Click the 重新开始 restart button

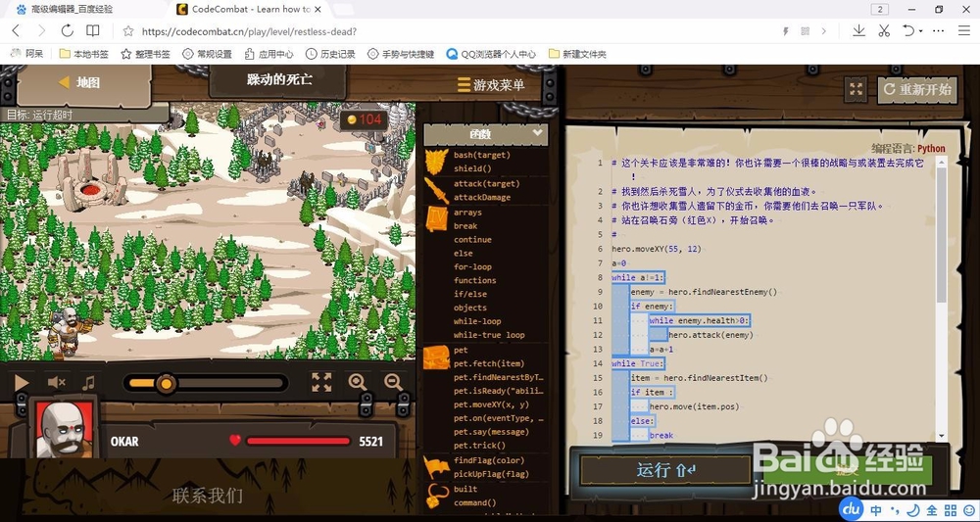coord(917,89)
